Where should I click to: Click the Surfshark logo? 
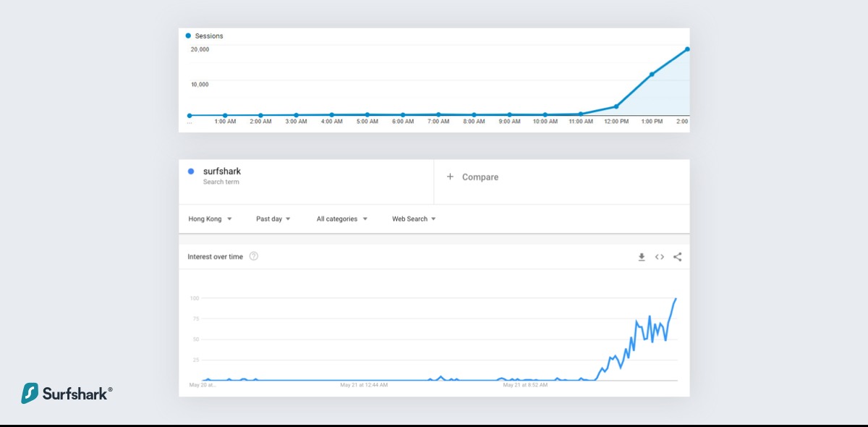[x=67, y=394]
